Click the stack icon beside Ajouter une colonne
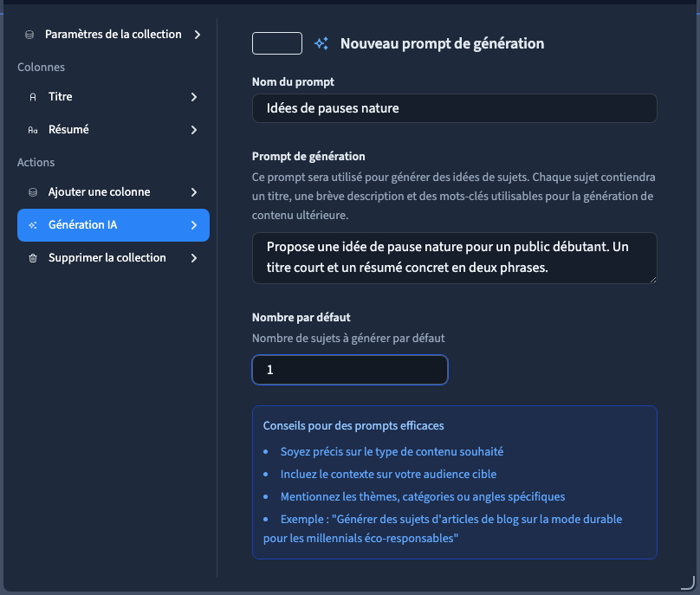This screenshot has width=700, height=595. point(33,192)
